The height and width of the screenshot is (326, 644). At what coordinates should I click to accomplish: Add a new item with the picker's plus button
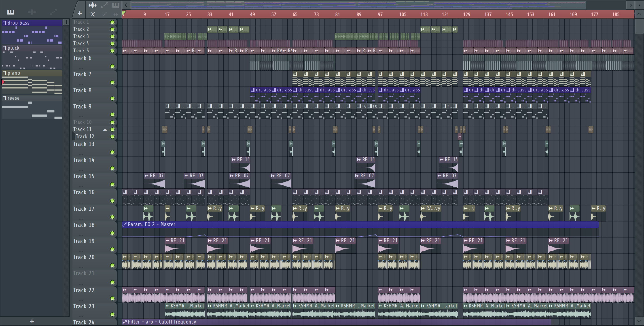(32, 321)
